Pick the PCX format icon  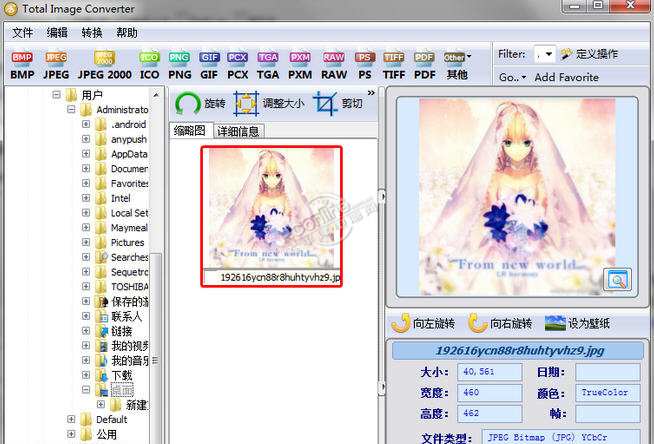pyautogui.click(x=237, y=65)
